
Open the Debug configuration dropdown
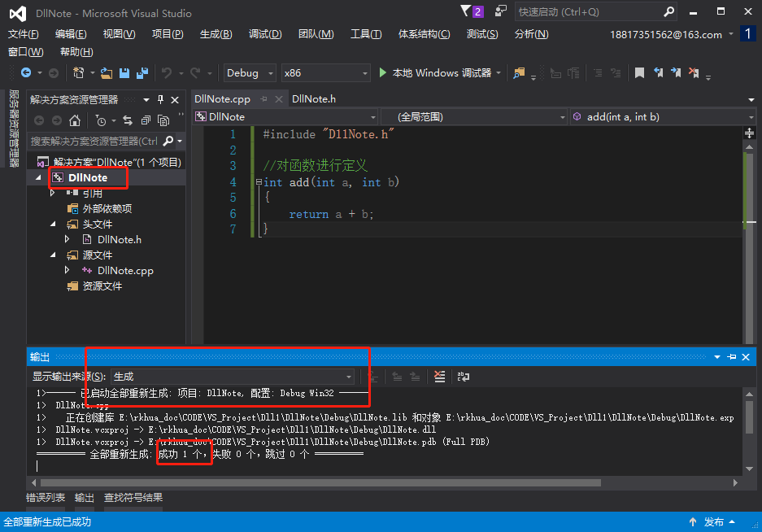250,73
